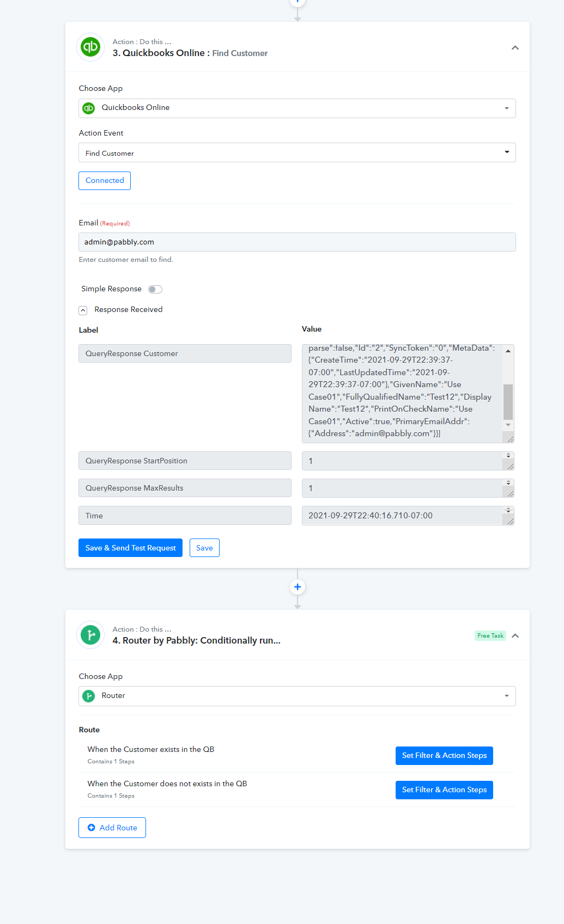Collapse the Response Received section
Image resolution: width=564 pixels, height=924 pixels.
tap(83, 310)
